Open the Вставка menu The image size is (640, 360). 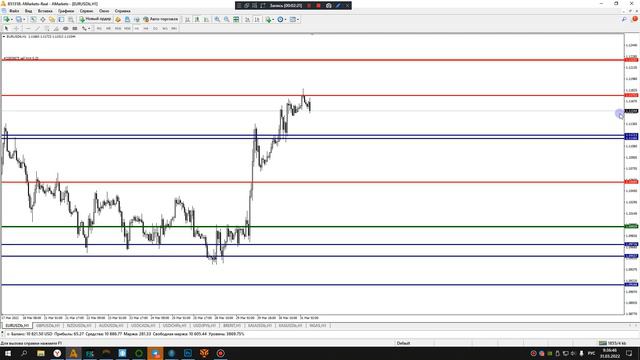45,11
